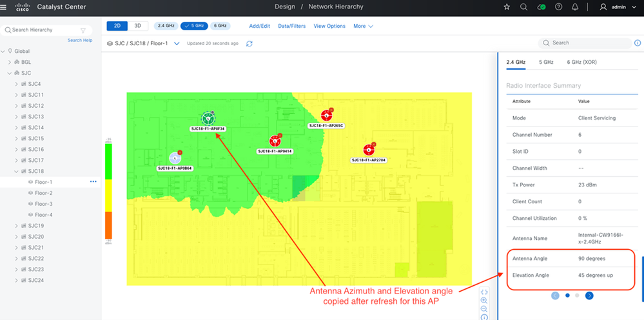Toggle the 2.4 GHz band filter
The image size is (644, 320).
coord(166,26)
